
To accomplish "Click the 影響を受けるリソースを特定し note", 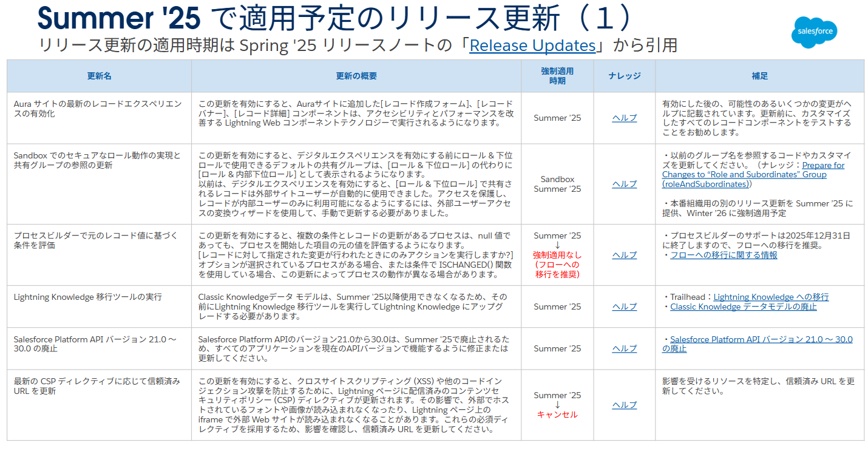I will 759,386.
